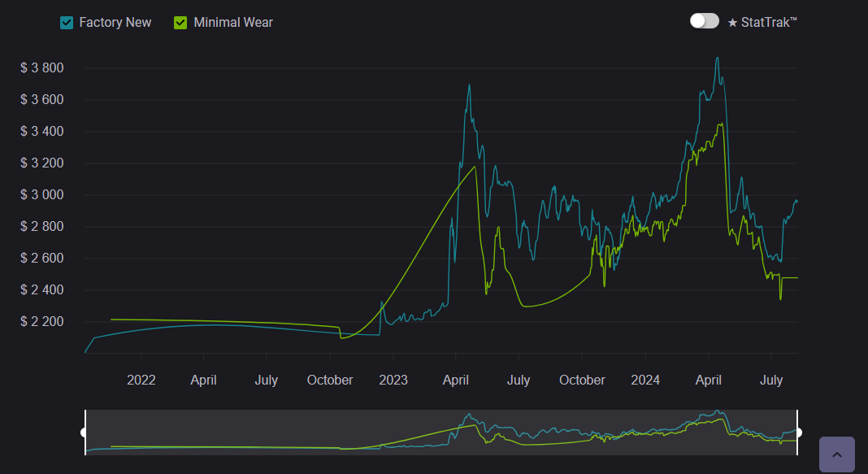The height and width of the screenshot is (474, 868).
Task: Click the right range handle of the navigator
Action: point(797,433)
